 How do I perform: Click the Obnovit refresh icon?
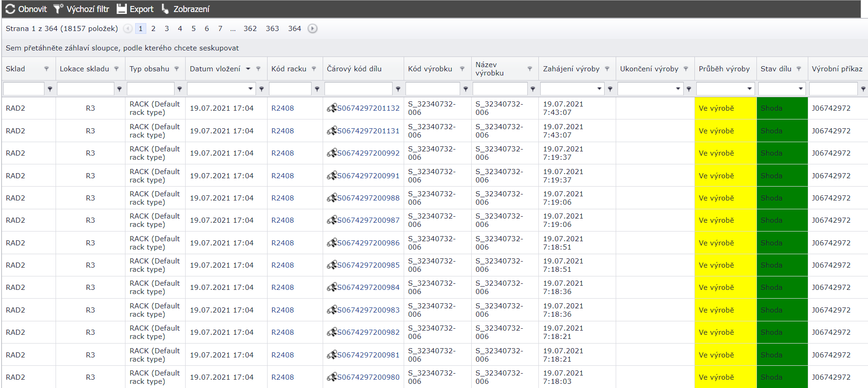pos(10,9)
